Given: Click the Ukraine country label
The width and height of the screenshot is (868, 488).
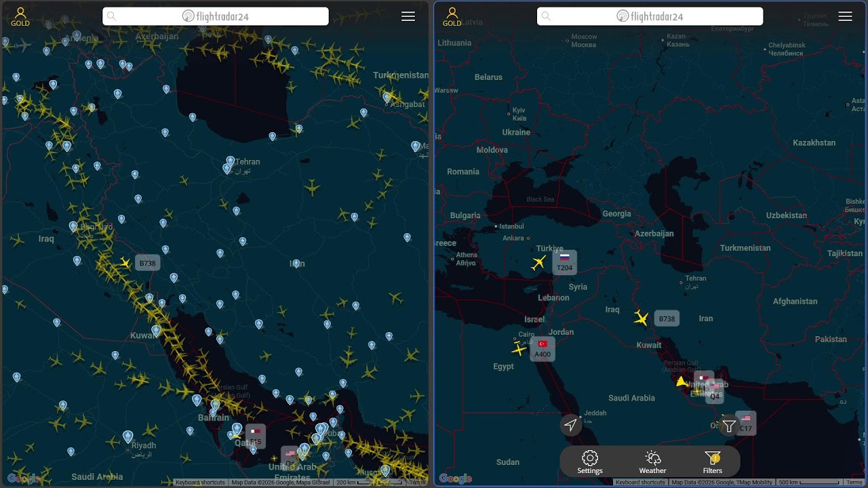Looking at the screenshot, I should click(516, 132).
